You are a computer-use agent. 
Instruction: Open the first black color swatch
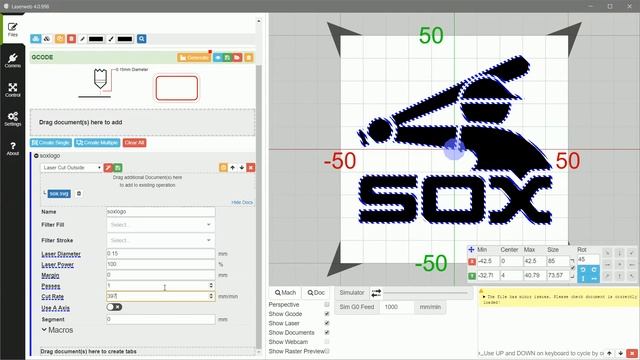96,39
